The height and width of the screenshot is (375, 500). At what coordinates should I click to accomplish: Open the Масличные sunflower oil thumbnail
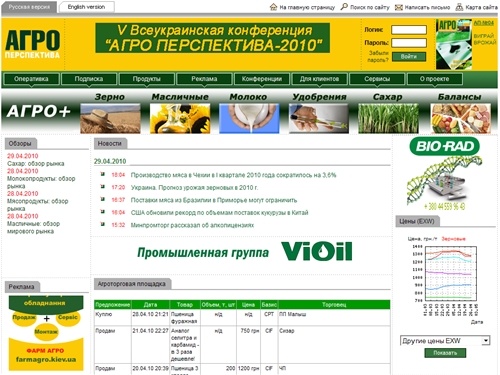180,118
